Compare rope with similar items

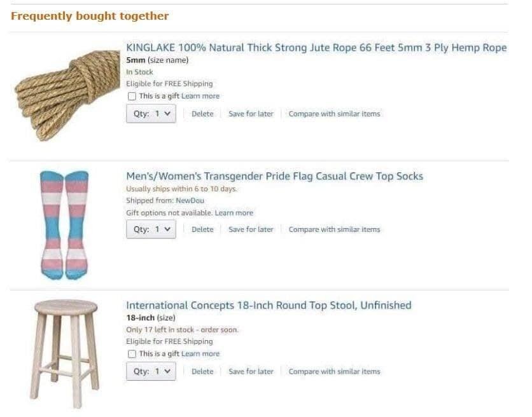pos(334,114)
